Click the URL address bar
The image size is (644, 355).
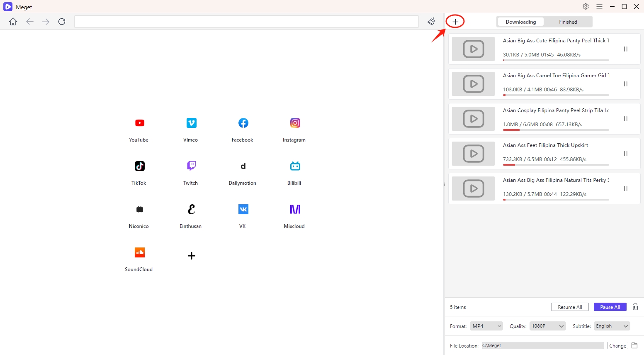(246, 22)
